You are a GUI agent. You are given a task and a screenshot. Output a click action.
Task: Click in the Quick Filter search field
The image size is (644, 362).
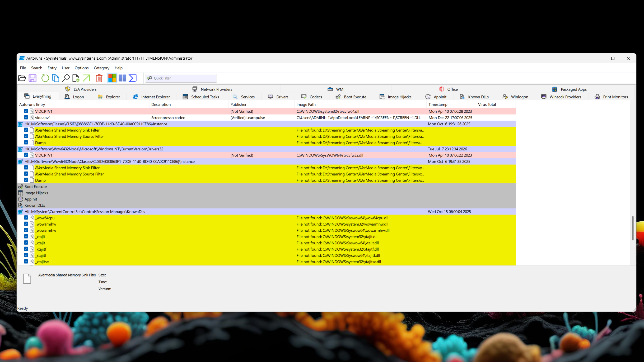click(x=181, y=78)
